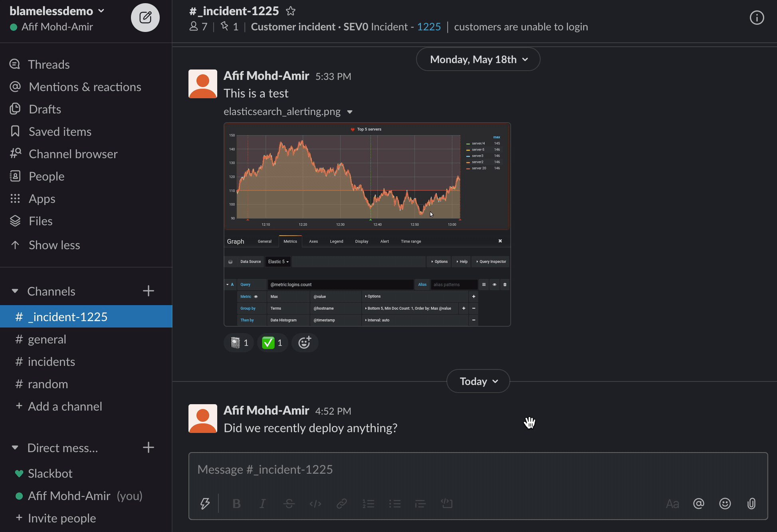
Task: Open Afif Mohd-Amir (you) direct message
Action: coord(86,496)
